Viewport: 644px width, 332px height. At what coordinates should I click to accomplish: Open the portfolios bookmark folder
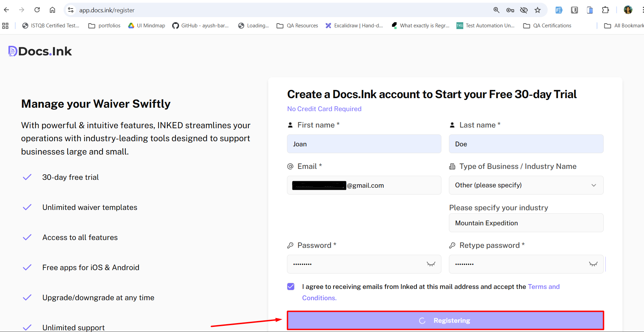(x=105, y=26)
